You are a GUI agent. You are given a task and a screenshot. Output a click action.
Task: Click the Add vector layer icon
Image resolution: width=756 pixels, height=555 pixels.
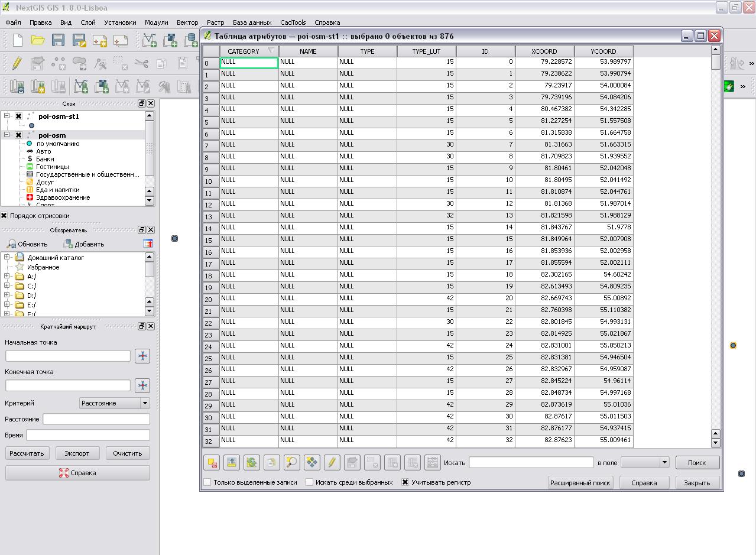pos(150,40)
